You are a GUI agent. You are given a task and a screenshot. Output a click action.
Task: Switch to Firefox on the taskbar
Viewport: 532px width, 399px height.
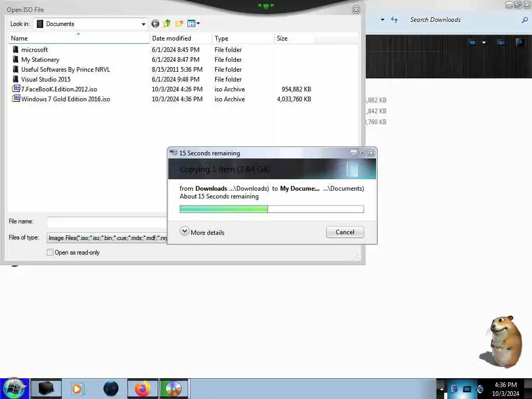(x=142, y=389)
